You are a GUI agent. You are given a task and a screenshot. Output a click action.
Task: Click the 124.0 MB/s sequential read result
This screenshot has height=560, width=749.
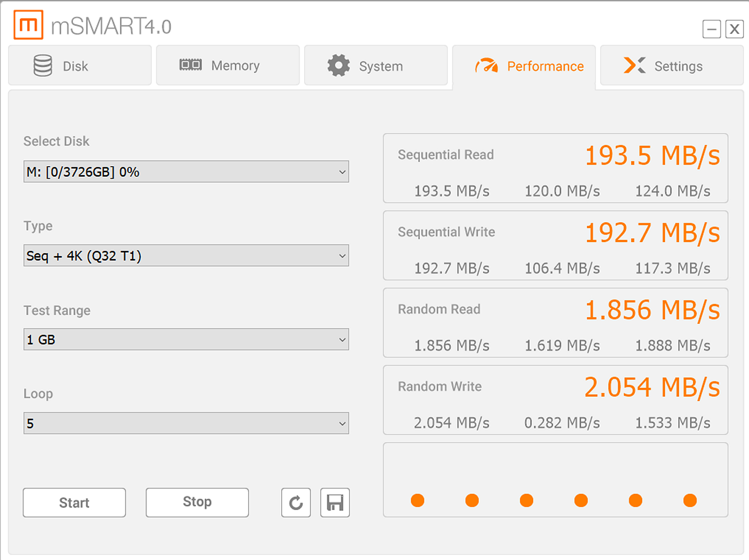673,191
